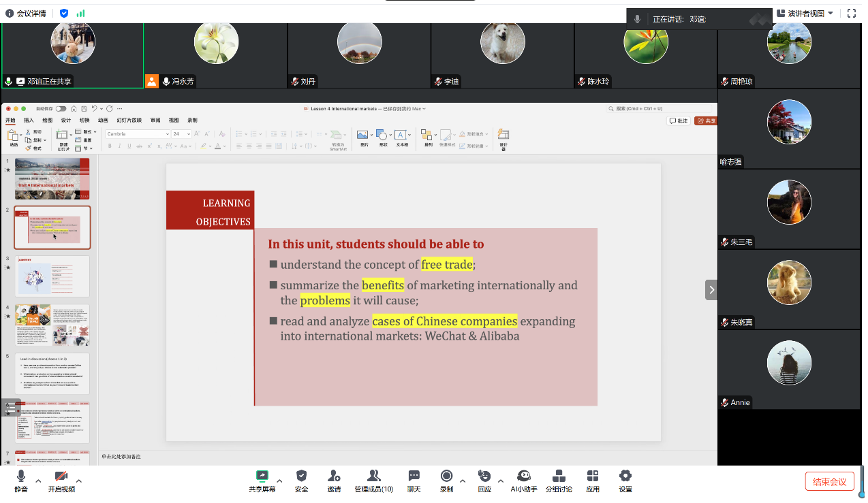Open the 应用 apps icon
Screen dimensions: 868x503
593,481
